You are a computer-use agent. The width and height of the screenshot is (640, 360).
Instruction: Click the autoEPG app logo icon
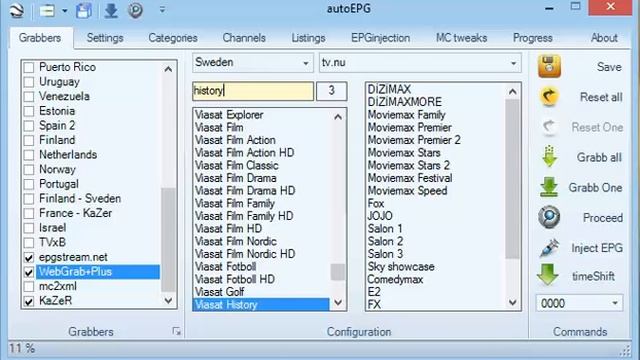[x=17, y=10]
